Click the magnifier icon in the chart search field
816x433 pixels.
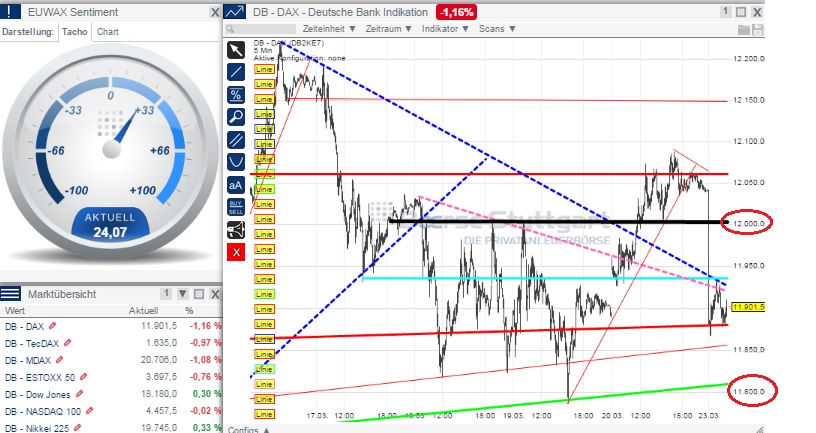coord(231,30)
